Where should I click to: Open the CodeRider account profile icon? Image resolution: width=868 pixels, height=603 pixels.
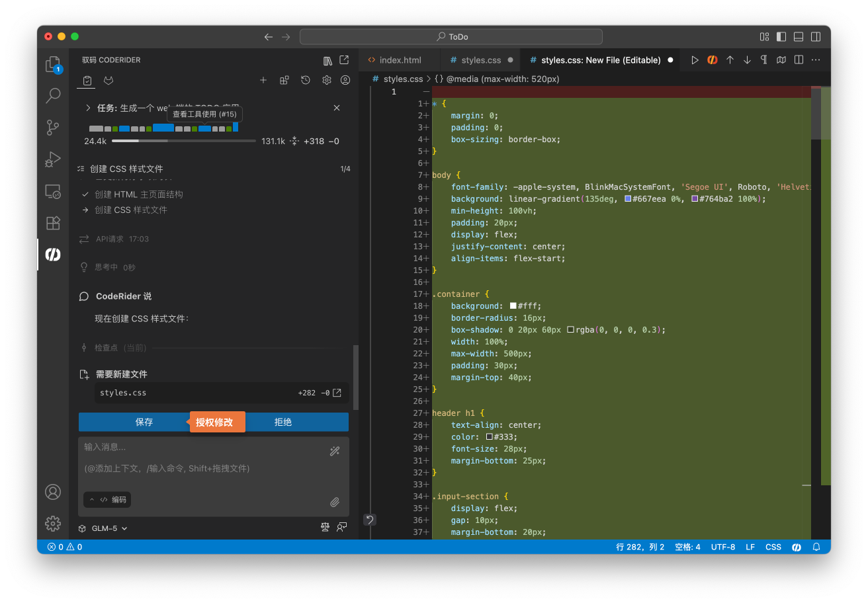345,80
